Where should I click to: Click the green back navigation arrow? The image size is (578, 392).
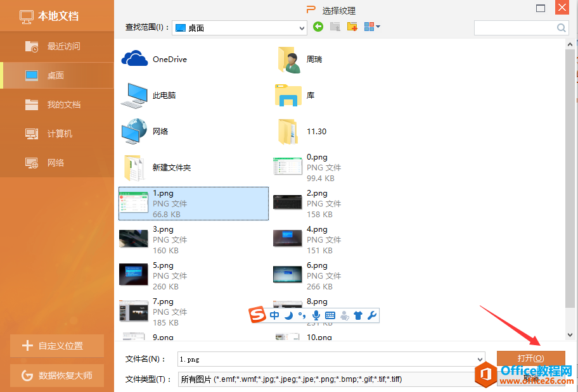pos(318,28)
